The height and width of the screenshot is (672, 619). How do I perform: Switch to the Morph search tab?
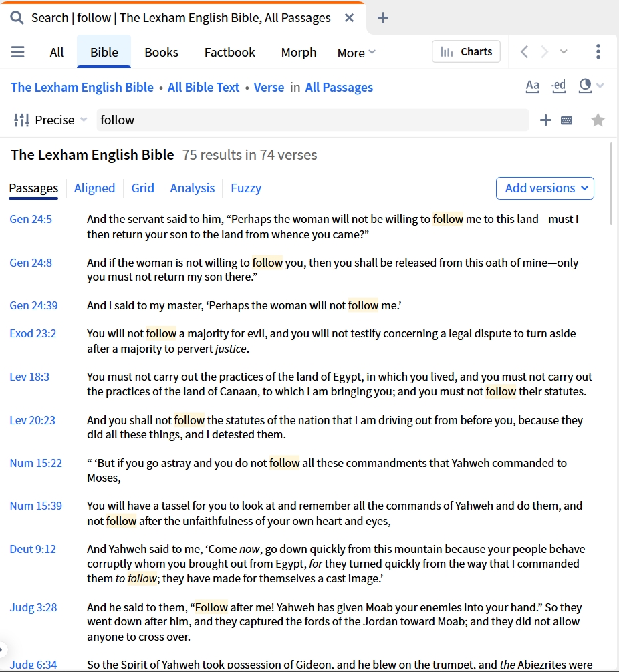click(x=299, y=52)
